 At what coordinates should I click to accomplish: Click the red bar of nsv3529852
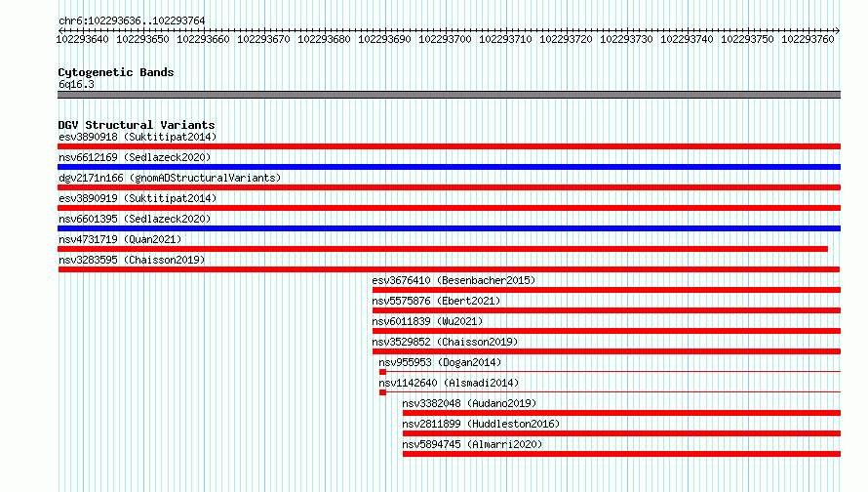click(x=607, y=351)
